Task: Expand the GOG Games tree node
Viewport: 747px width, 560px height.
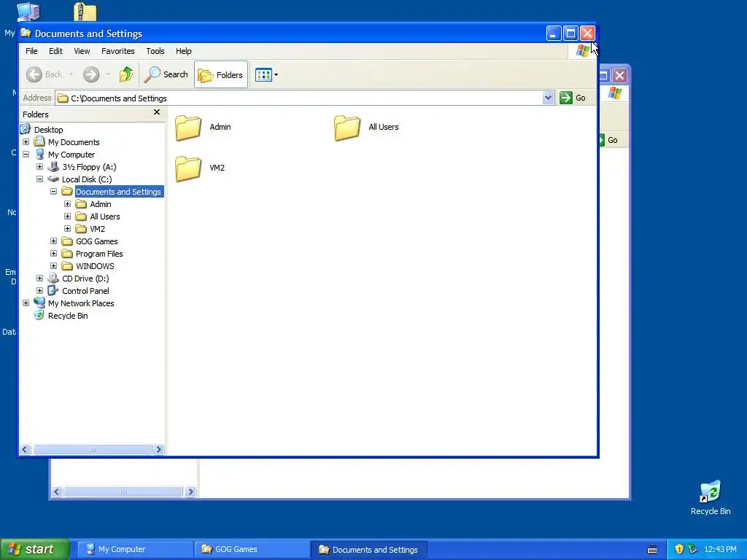Action: click(53, 241)
